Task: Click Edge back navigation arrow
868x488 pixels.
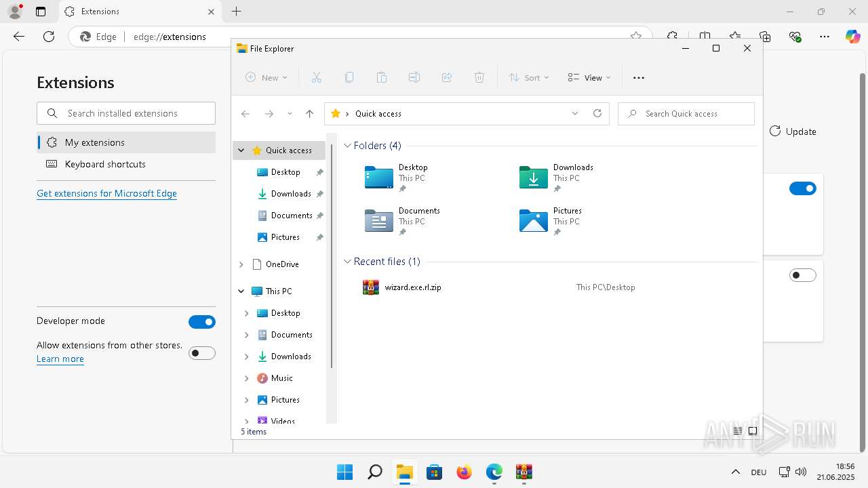Action: coord(19,37)
